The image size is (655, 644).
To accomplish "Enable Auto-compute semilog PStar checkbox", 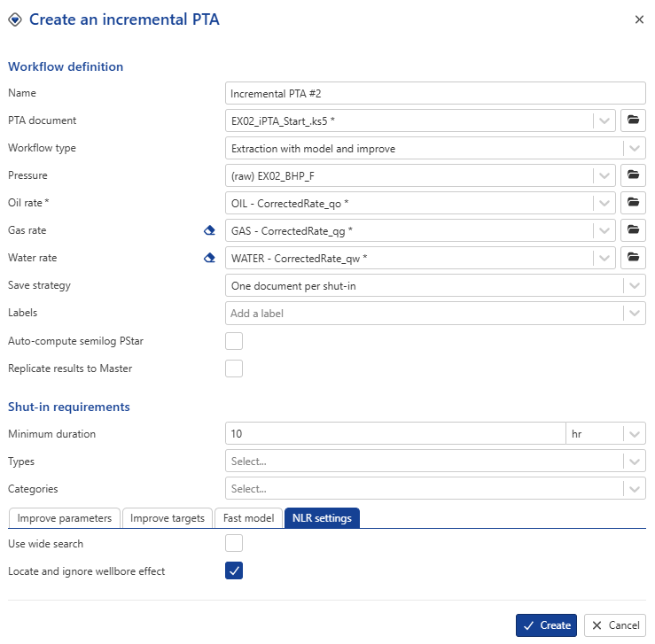I will click(234, 341).
